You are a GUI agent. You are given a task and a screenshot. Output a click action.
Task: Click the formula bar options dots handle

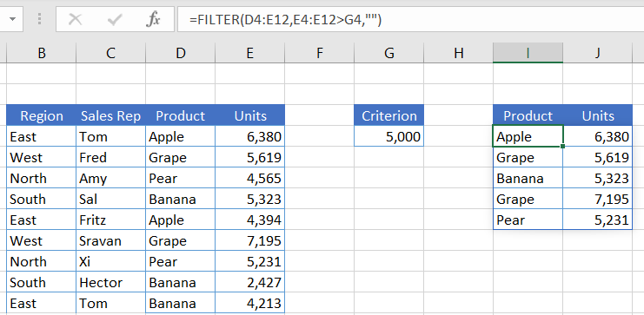[x=40, y=19]
